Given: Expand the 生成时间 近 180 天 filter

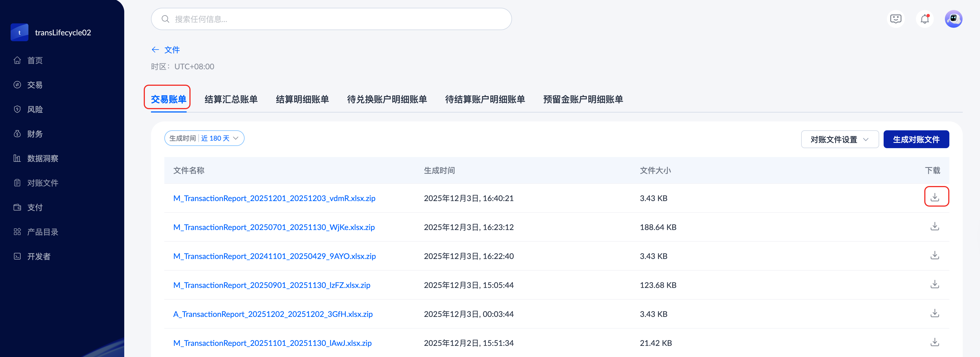Looking at the screenshot, I should click(204, 138).
